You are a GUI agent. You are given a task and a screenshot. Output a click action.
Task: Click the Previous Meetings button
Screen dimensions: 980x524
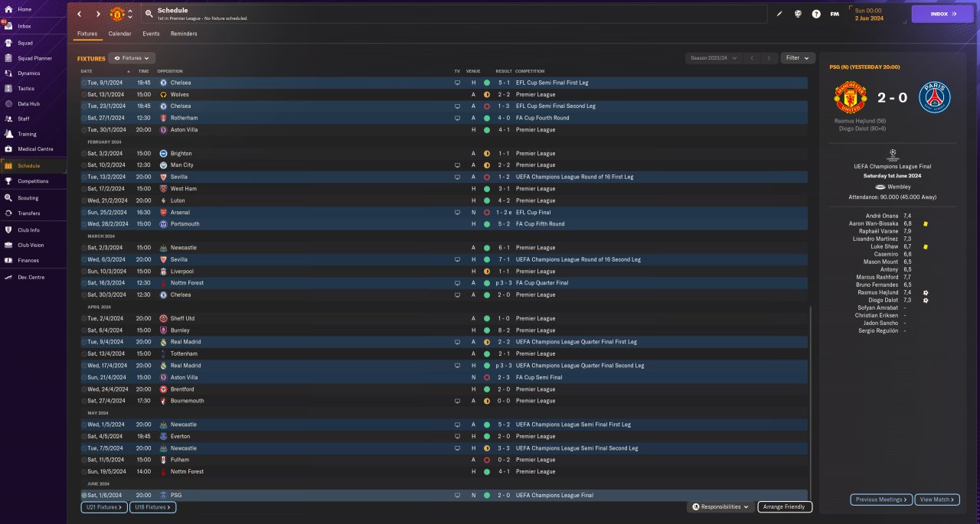(x=881, y=500)
